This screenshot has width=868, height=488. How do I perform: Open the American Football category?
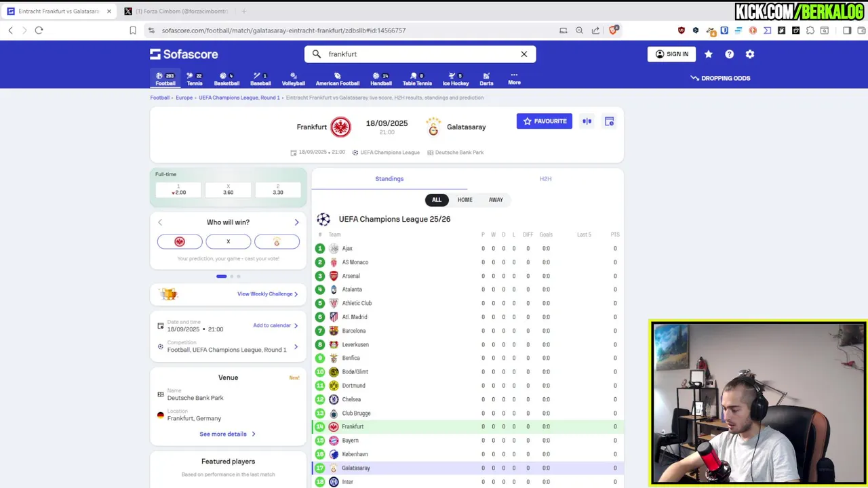[x=337, y=79]
